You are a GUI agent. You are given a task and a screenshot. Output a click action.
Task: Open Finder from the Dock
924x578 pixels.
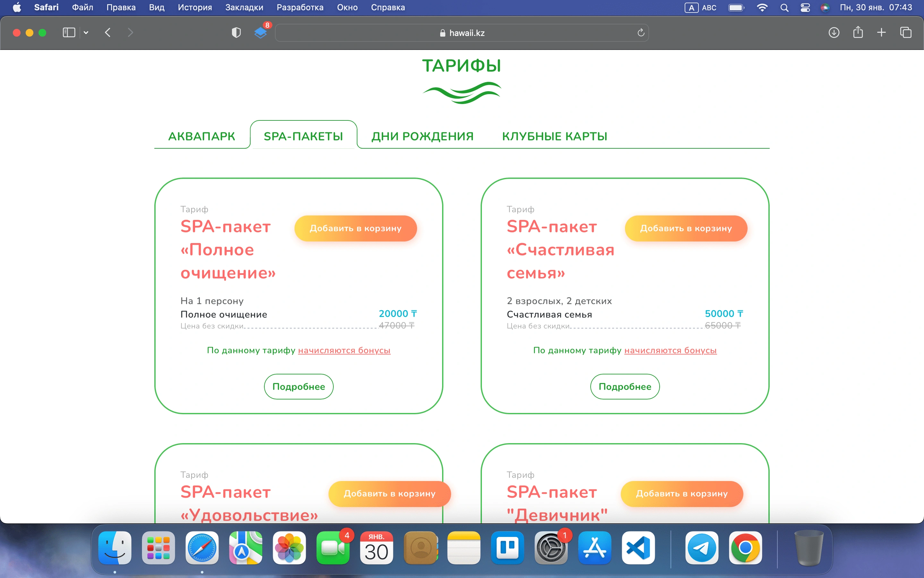(x=115, y=548)
